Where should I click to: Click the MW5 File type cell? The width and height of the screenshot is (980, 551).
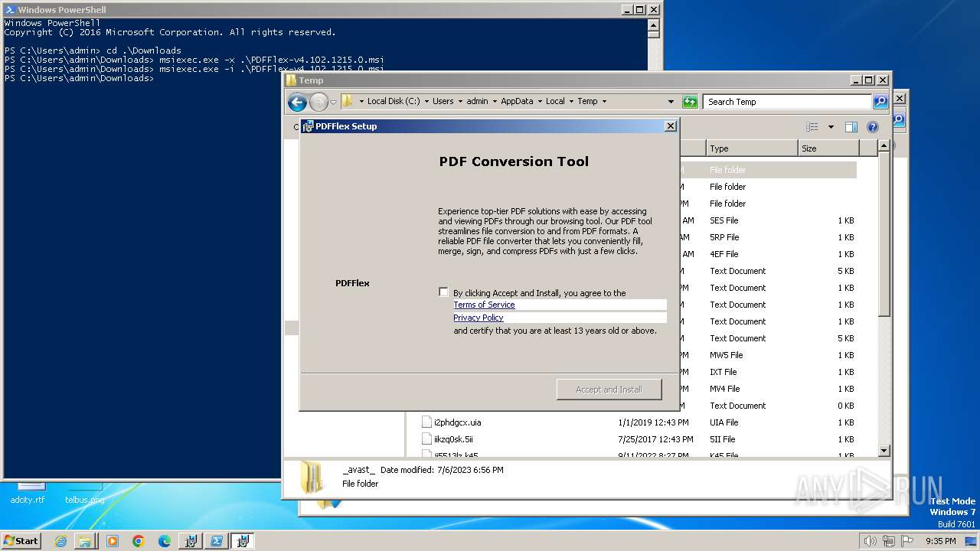pyautogui.click(x=726, y=355)
